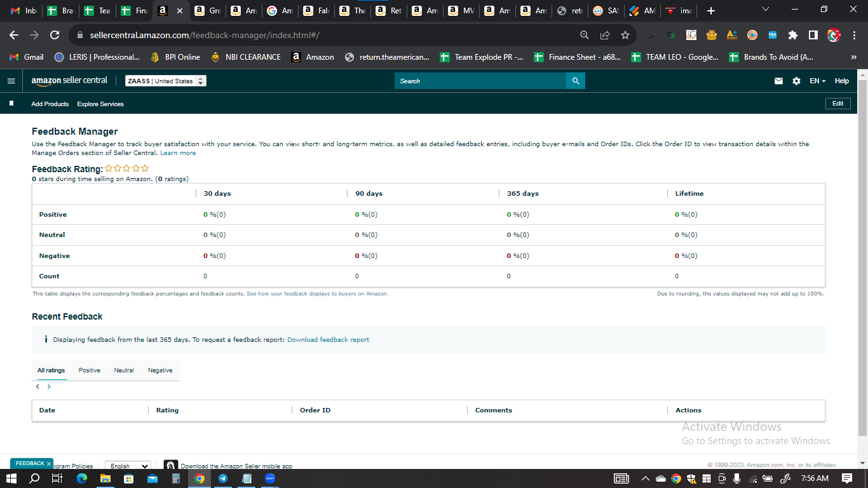Screen dimensions: 868x488
Task: Open the tab search dropdown arrow
Action: pyautogui.click(x=765, y=10)
